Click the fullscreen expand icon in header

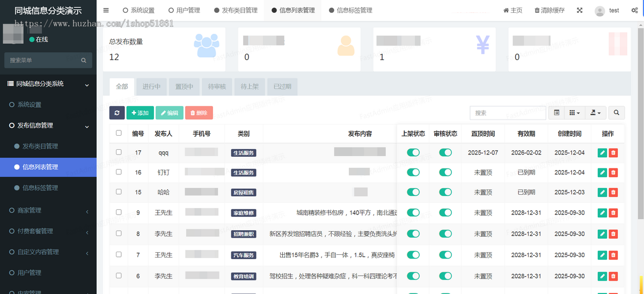point(580,10)
